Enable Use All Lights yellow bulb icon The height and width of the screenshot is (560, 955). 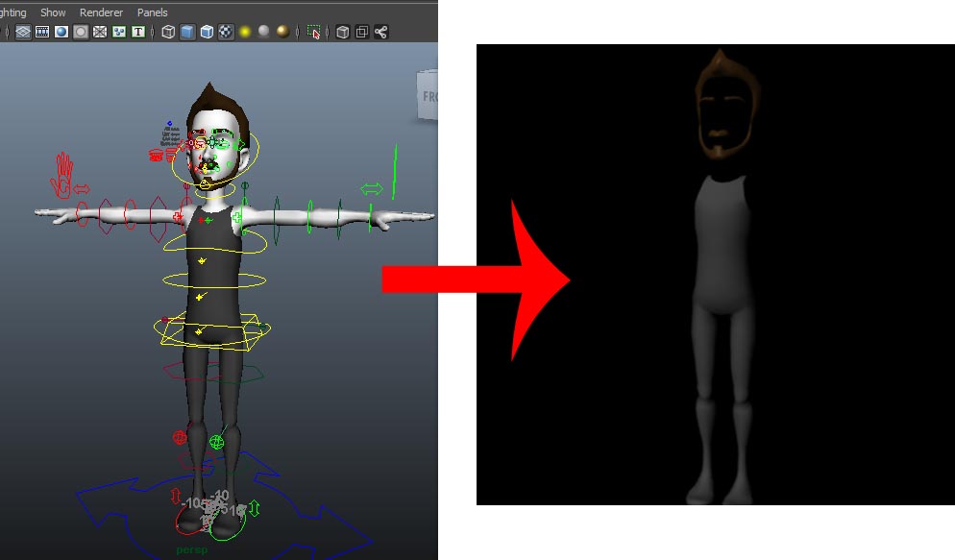click(x=245, y=32)
